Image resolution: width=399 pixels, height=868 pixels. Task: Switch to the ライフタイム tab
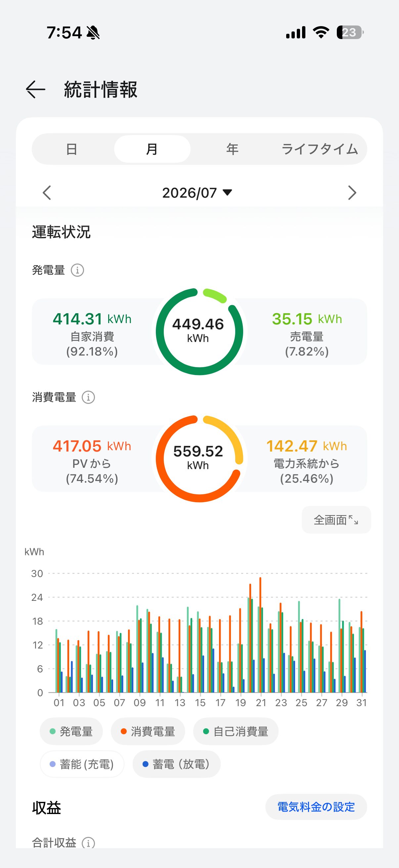(x=320, y=149)
